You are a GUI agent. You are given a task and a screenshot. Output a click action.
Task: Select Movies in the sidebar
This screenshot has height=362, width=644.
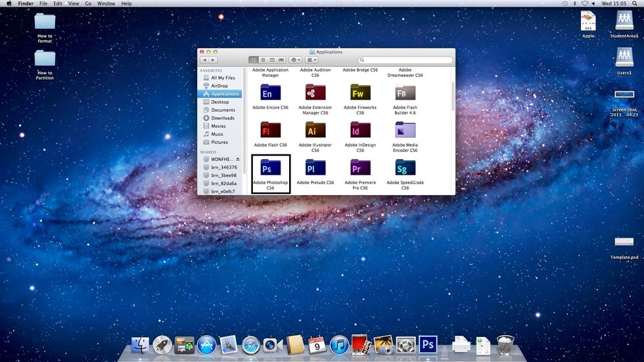pos(219,126)
